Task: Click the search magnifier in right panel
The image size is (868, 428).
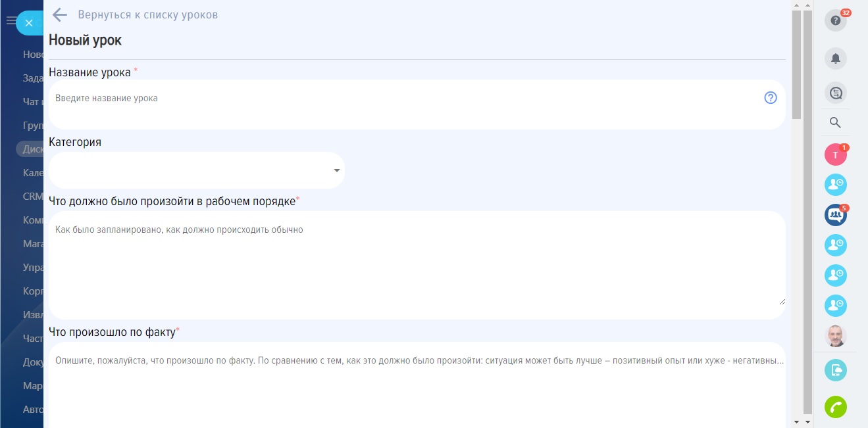Action: [836, 122]
